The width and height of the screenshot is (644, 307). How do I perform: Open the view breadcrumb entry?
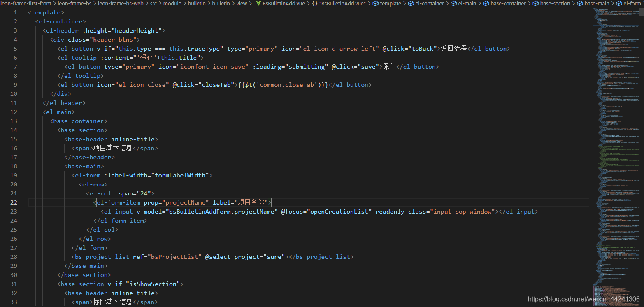(x=242, y=3)
